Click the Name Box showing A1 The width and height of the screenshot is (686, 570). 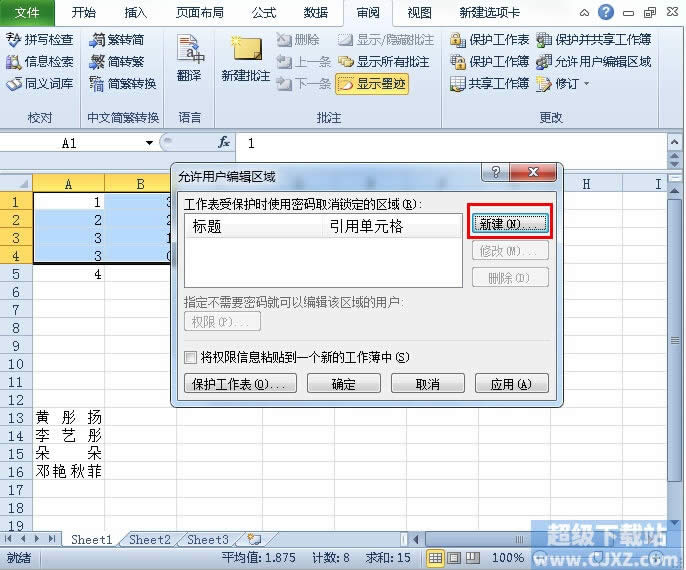70,143
